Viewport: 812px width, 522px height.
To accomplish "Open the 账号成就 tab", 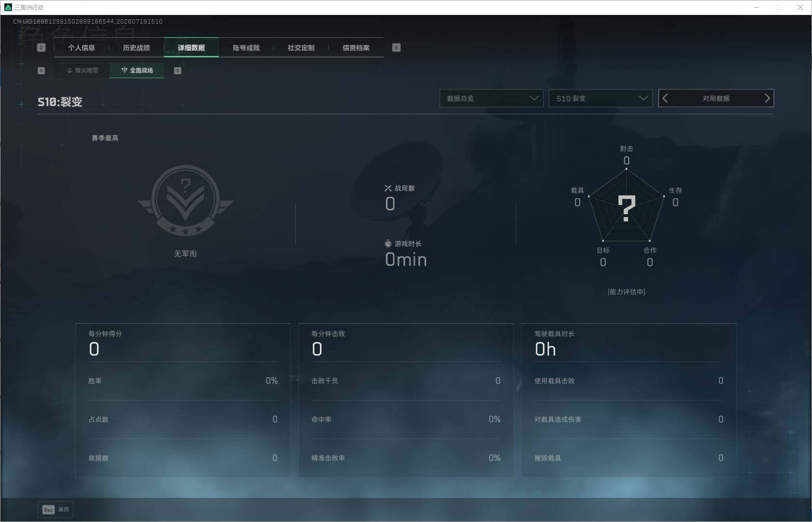I will [246, 48].
